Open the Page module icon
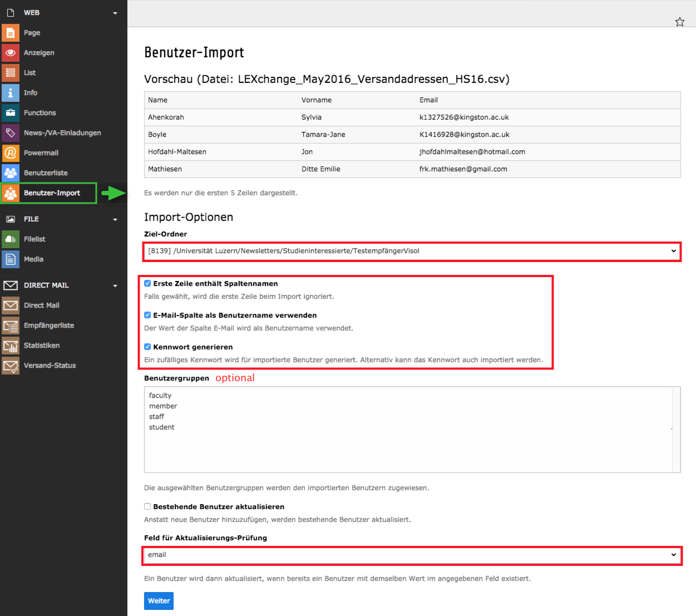 pos(11,33)
